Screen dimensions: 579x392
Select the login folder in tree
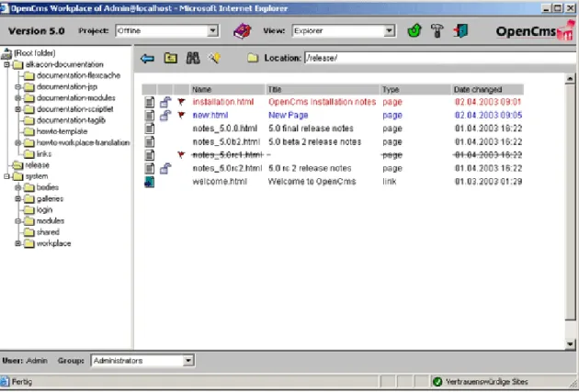click(x=44, y=210)
